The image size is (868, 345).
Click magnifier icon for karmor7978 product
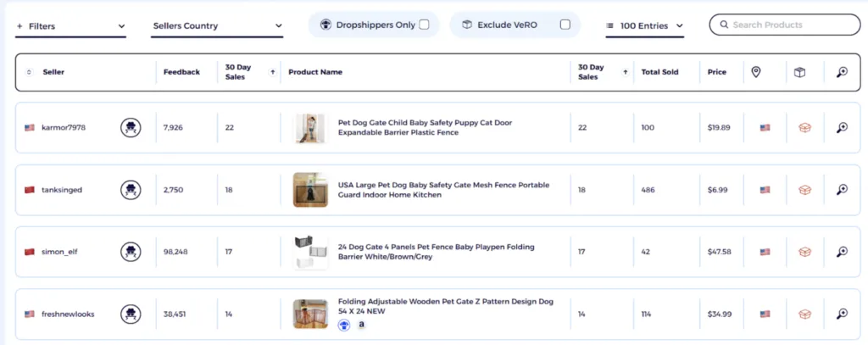tap(842, 128)
